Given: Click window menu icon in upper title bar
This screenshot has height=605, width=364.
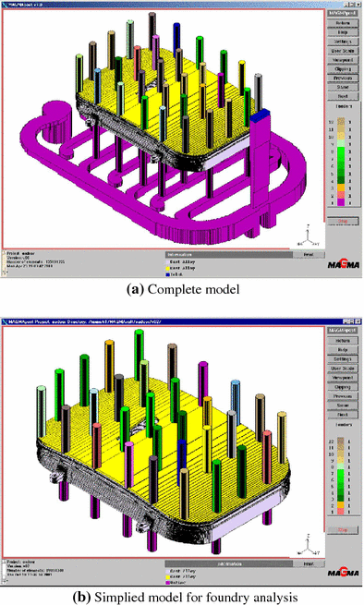Looking at the screenshot, I should pyautogui.click(x=5, y=5).
